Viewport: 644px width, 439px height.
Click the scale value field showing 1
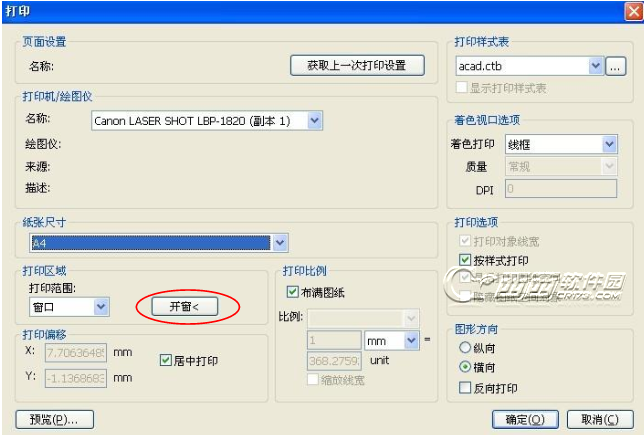(334, 340)
